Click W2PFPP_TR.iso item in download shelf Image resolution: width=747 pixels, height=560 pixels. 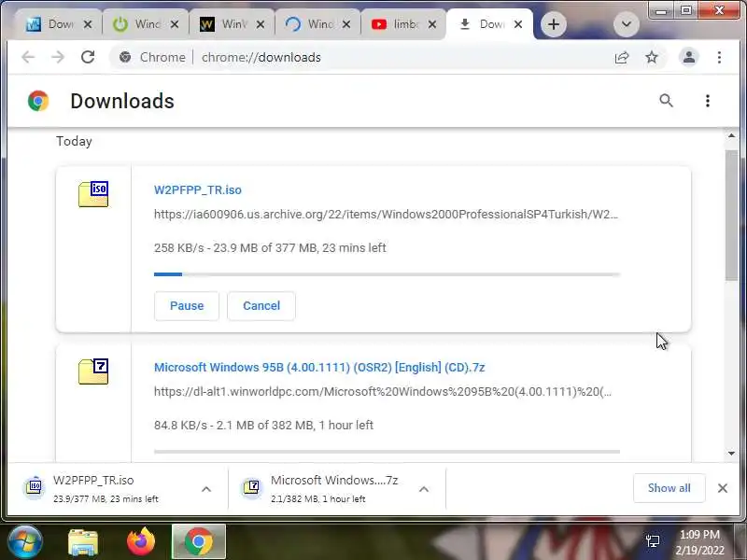click(105, 488)
